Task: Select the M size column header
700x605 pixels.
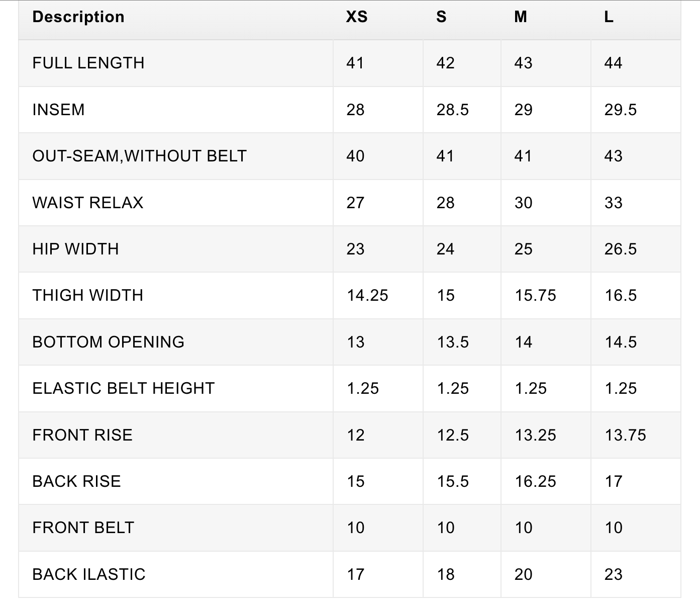Action: click(521, 17)
